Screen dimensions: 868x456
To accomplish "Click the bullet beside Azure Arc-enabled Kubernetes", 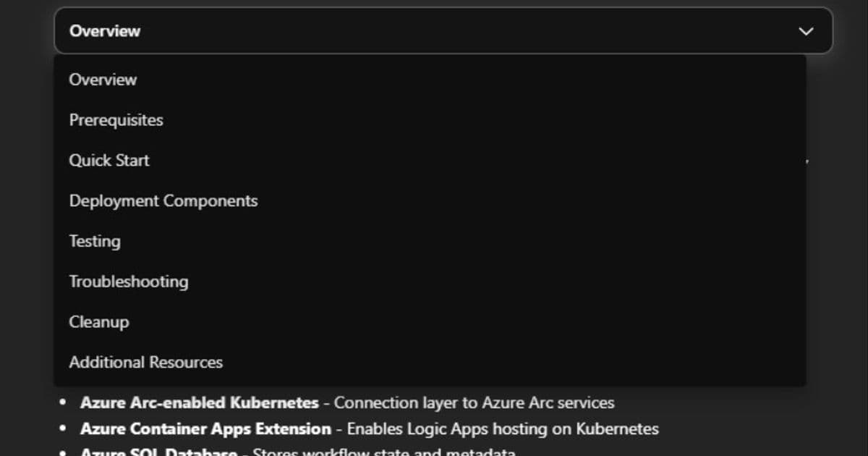I will [61, 402].
